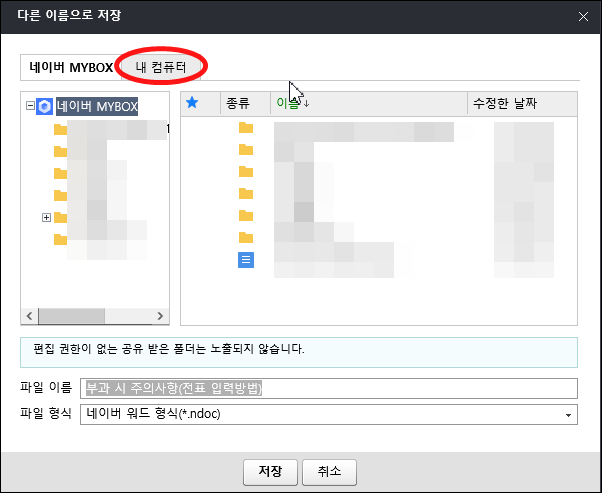Image resolution: width=602 pixels, height=493 pixels.
Task: Expand the folder with plus sign in tree
Action: coord(46,218)
